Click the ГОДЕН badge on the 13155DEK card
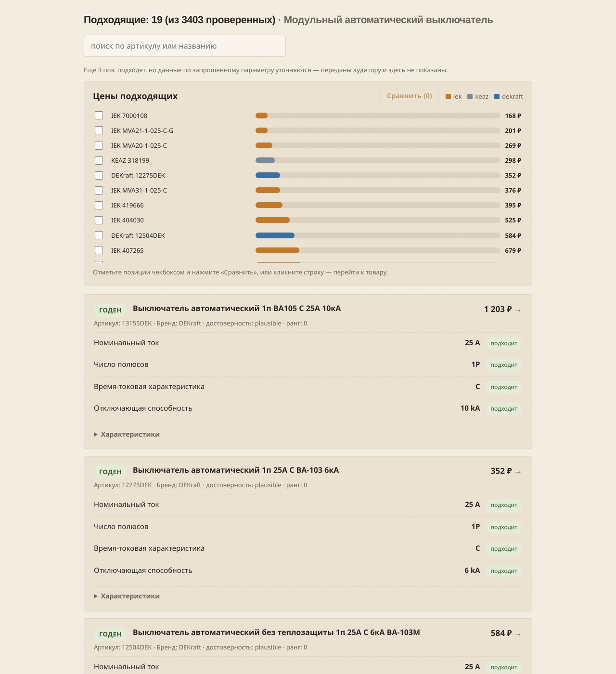This screenshot has height=674, width=616. coord(110,310)
